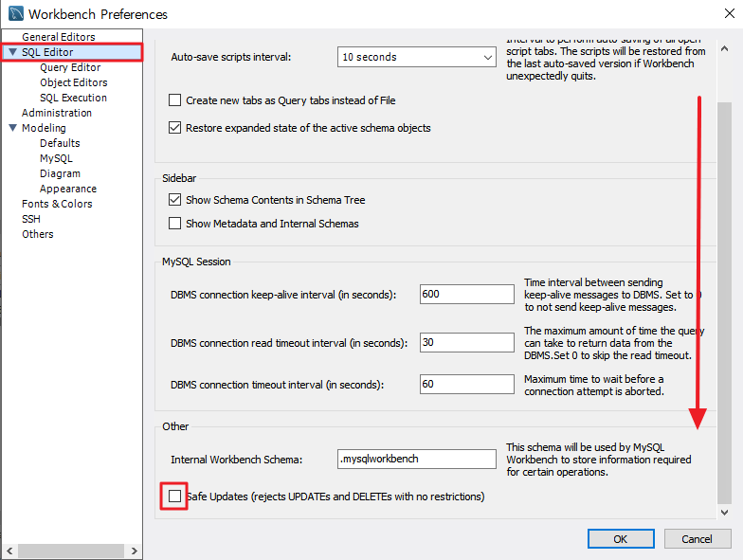The height and width of the screenshot is (560, 743).
Task: Toggle the Safe Updates checkbox
Action: click(174, 497)
